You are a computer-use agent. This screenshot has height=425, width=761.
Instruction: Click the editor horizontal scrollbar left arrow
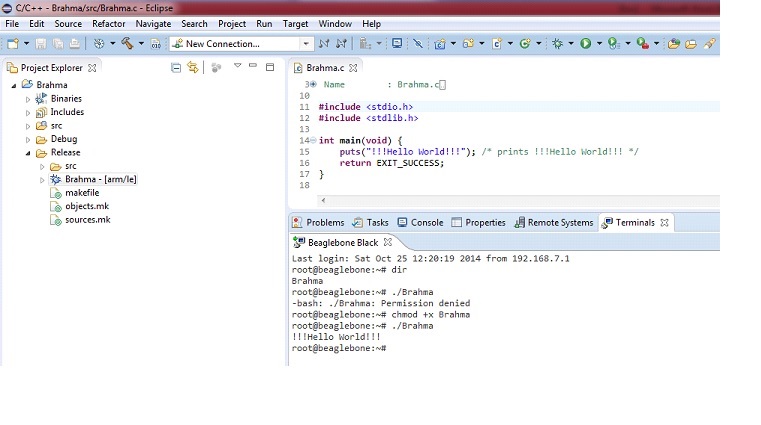coord(323,200)
